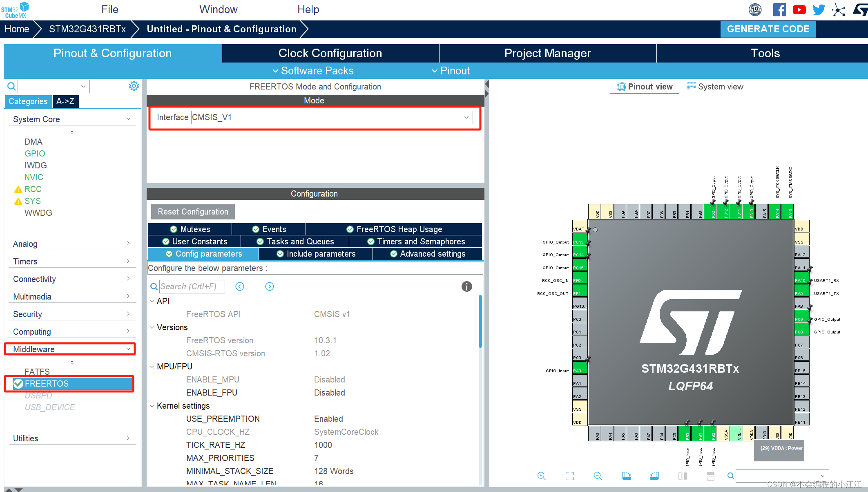Click the parameter info icon
Screen dimensions: 868x492
tap(466, 286)
